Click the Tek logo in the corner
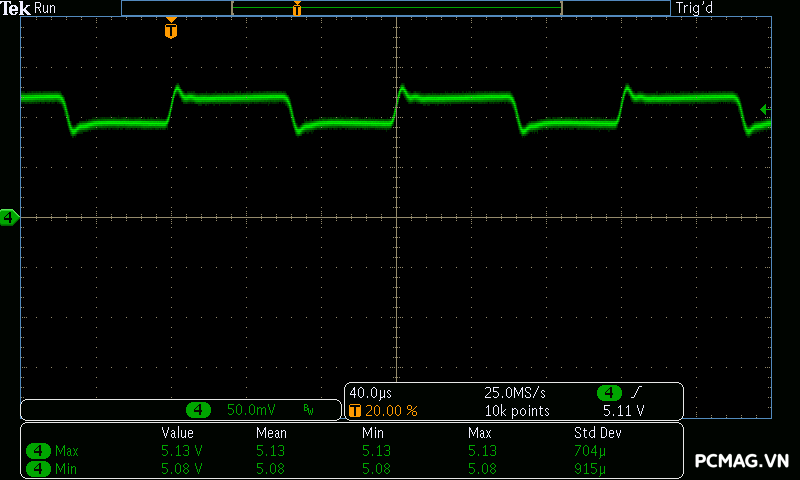Image resolution: width=800 pixels, height=480 pixels. coord(16,8)
